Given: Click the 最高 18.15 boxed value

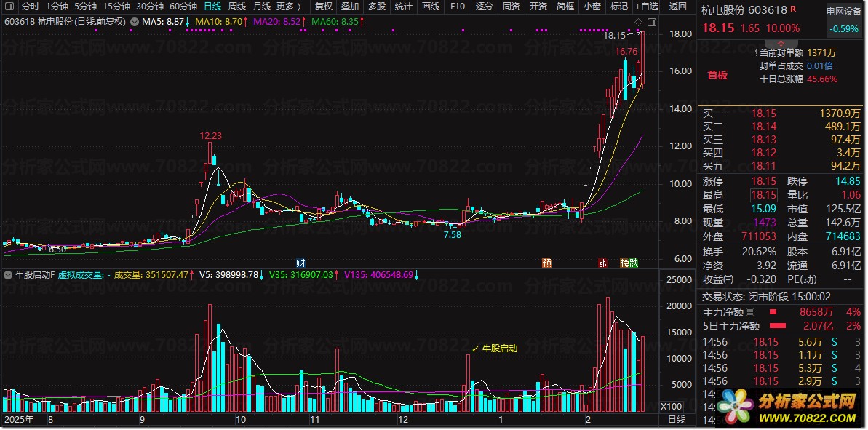Looking at the screenshot, I should (764, 195).
